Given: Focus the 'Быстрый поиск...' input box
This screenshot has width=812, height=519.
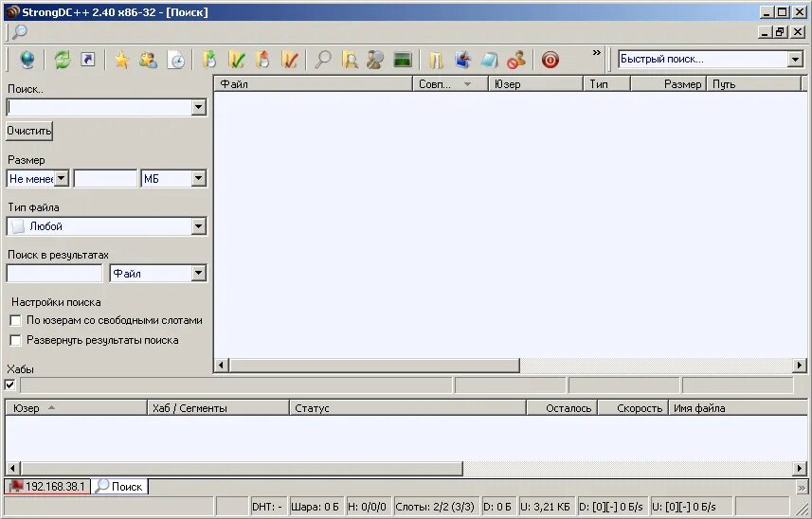Looking at the screenshot, I should (x=703, y=59).
